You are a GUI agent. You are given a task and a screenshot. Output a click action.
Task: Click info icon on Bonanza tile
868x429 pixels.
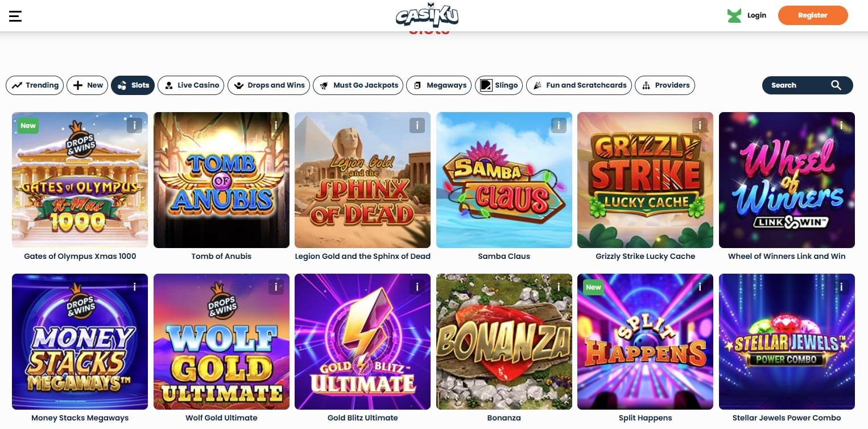(559, 287)
